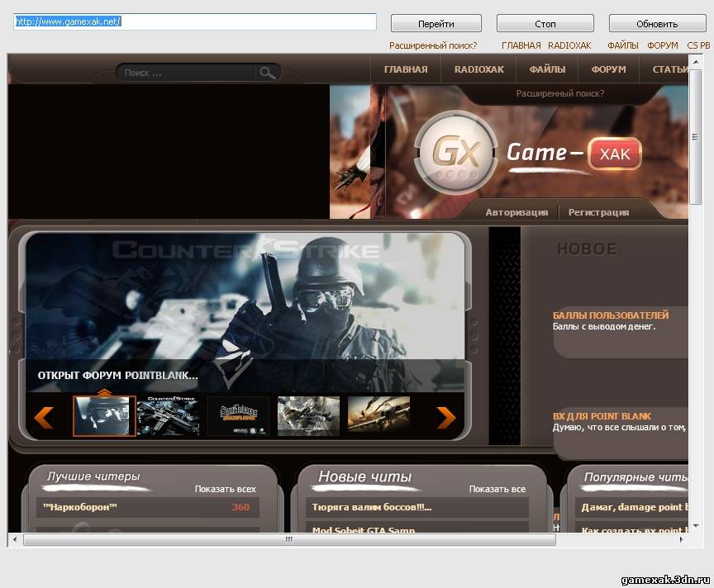Click the НОВОЕ heading
The height and width of the screenshot is (588, 714).
(x=587, y=249)
